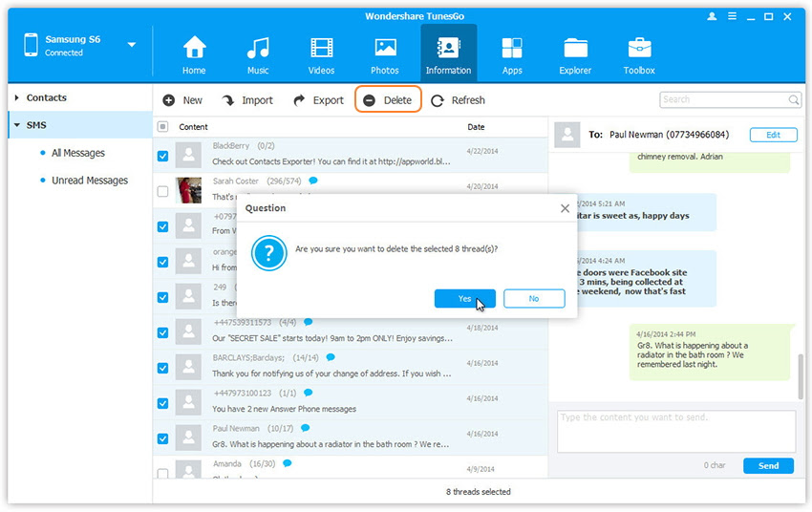
Task: Open the Home section
Action: 194,54
